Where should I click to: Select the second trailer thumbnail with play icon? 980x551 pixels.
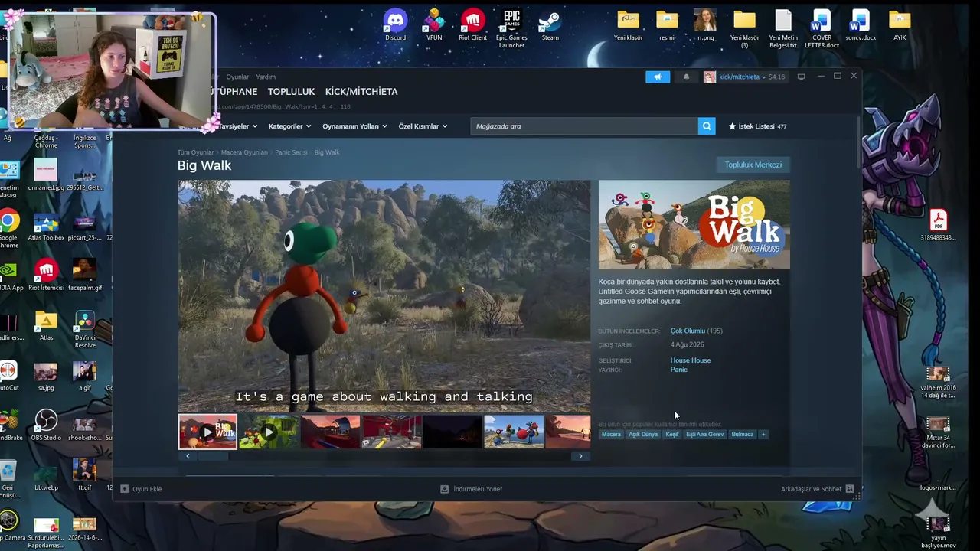pos(269,432)
